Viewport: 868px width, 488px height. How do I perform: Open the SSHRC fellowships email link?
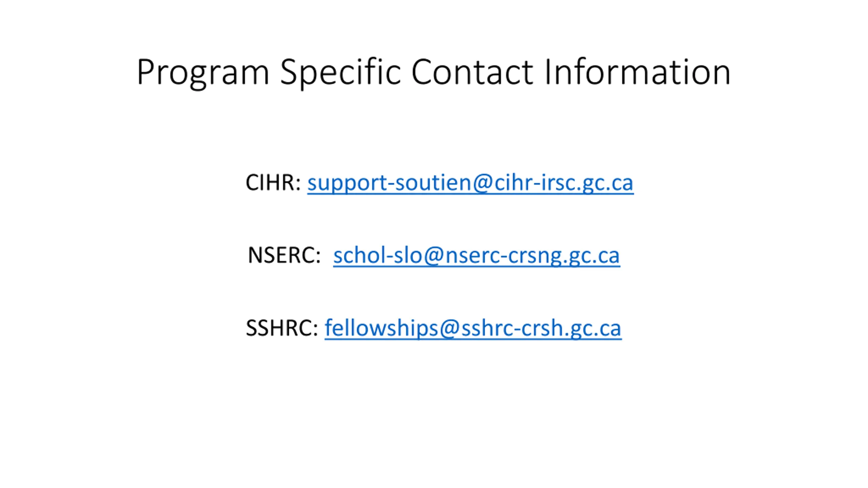(x=473, y=328)
